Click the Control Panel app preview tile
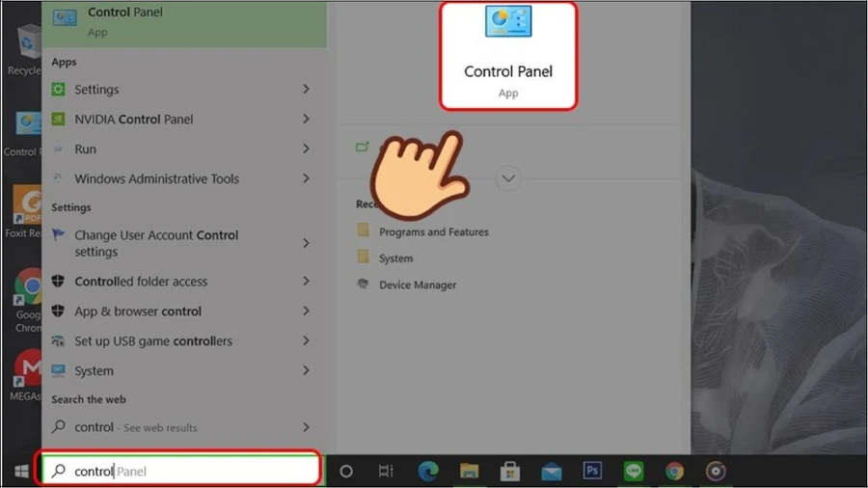 click(x=508, y=56)
